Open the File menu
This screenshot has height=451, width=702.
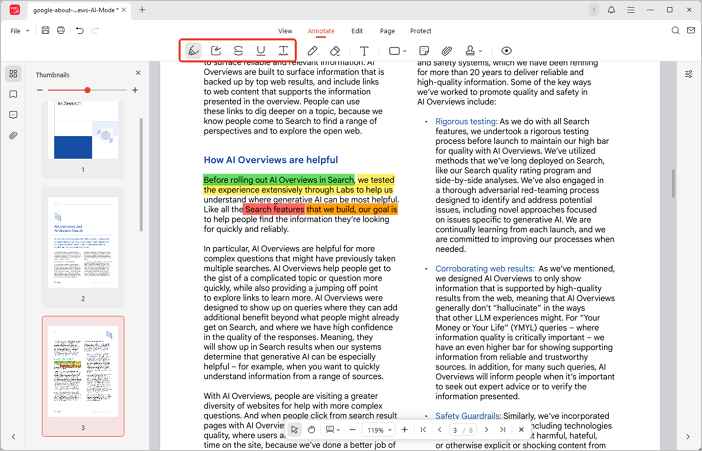[19, 31]
